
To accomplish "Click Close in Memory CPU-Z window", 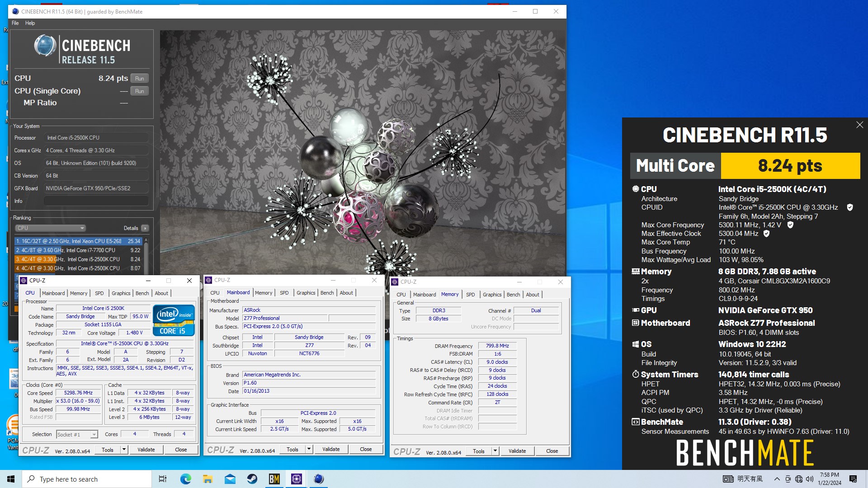I will [x=552, y=451].
